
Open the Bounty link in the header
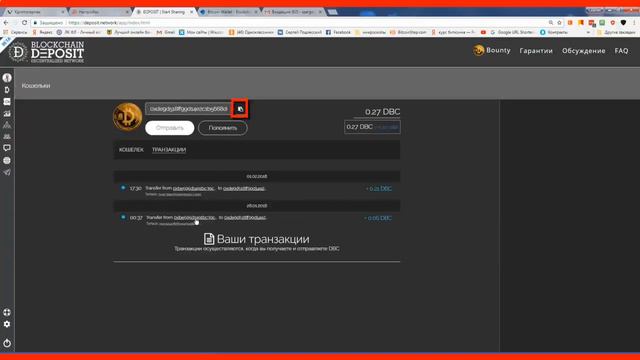pos(492,50)
